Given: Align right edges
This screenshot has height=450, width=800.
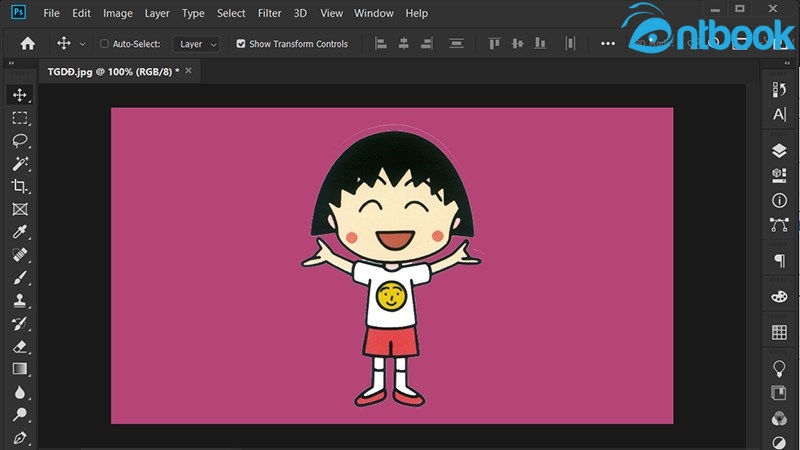Looking at the screenshot, I should 427,44.
